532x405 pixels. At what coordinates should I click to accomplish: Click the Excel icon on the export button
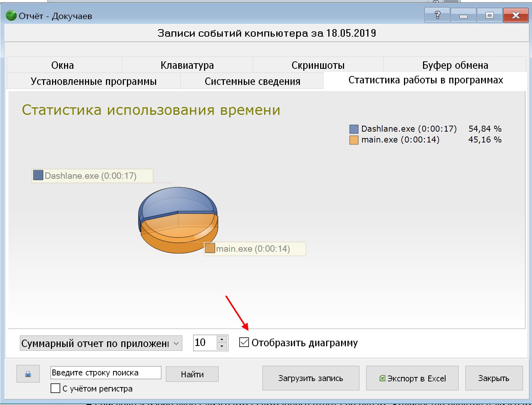[382, 378]
